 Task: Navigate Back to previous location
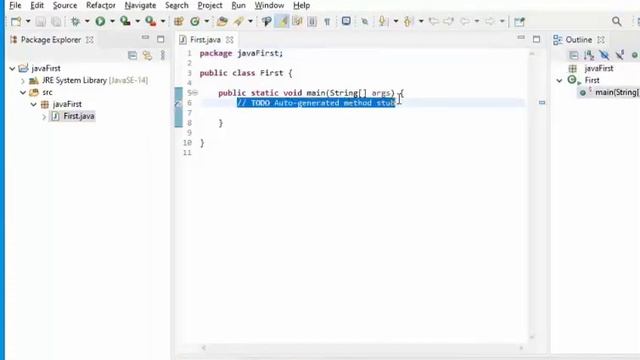pyautogui.click(x=464, y=21)
